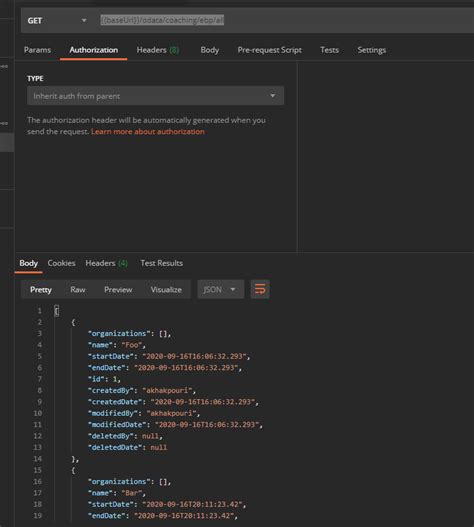Click the "organizations" key on line 16
The width and height of the screenshot is (474, 527).
[119, 482]
